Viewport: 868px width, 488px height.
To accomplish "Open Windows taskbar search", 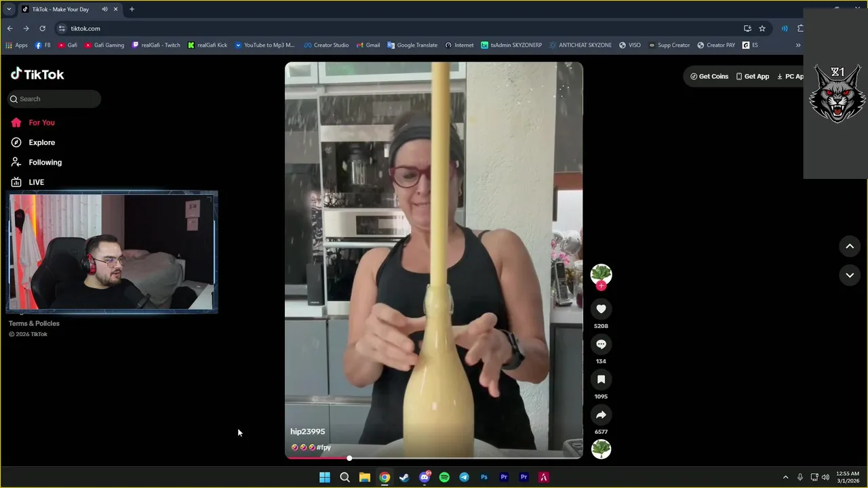I will [344, 477].
